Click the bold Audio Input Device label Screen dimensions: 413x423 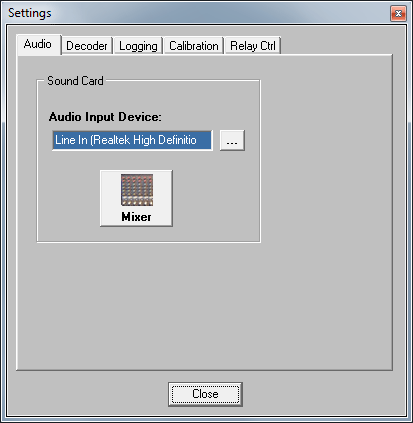(x=105, y=117)
